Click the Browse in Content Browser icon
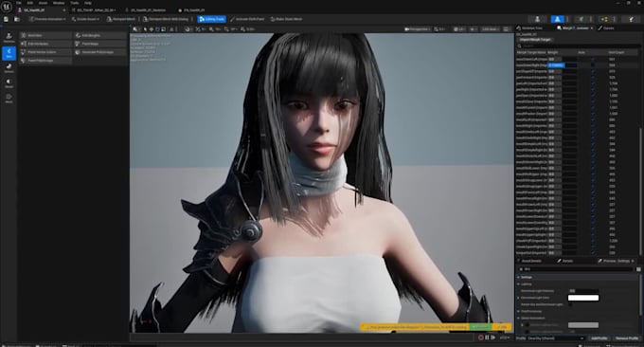 point(17,19)
